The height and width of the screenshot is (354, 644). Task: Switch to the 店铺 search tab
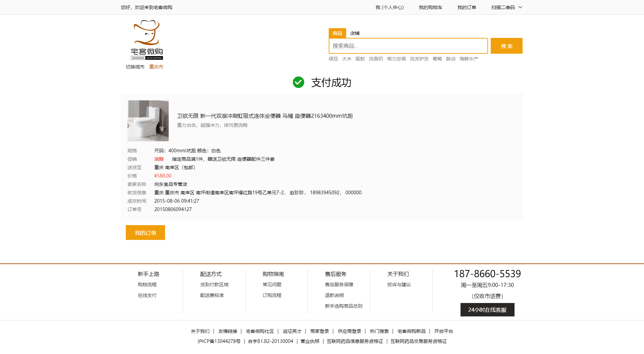click(x=355, y=33)
